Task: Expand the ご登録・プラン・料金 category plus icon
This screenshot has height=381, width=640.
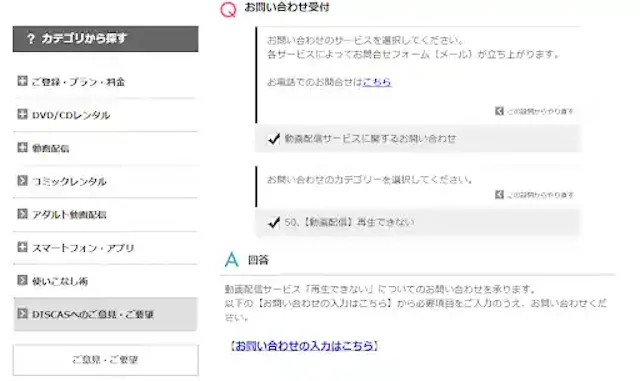Action: [22, 81]
